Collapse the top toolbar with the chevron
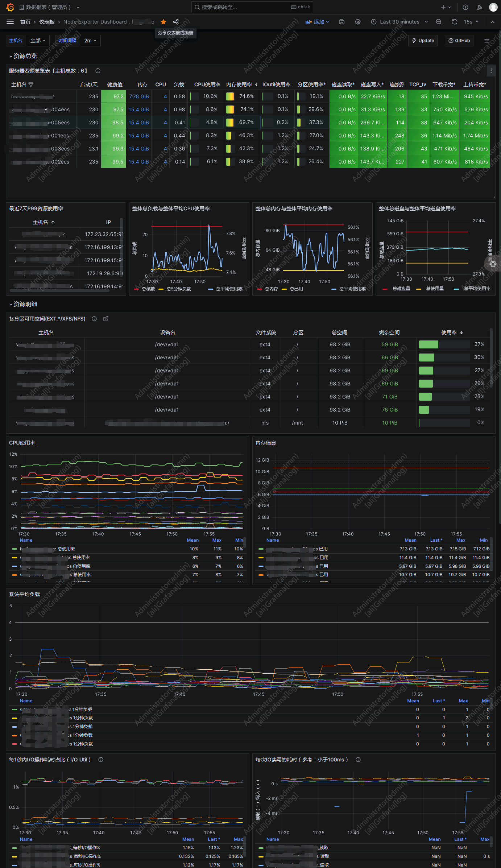 click(x=493, y=22)
